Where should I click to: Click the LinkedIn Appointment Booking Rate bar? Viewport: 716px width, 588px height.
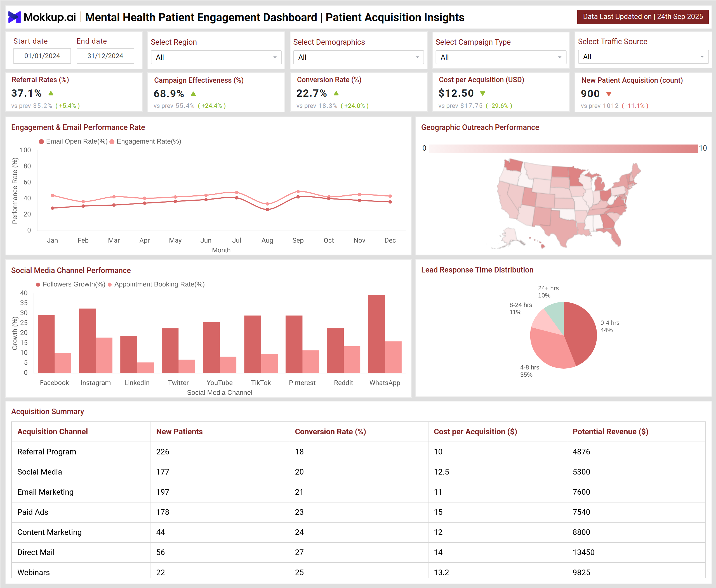[x=145, y=367]
